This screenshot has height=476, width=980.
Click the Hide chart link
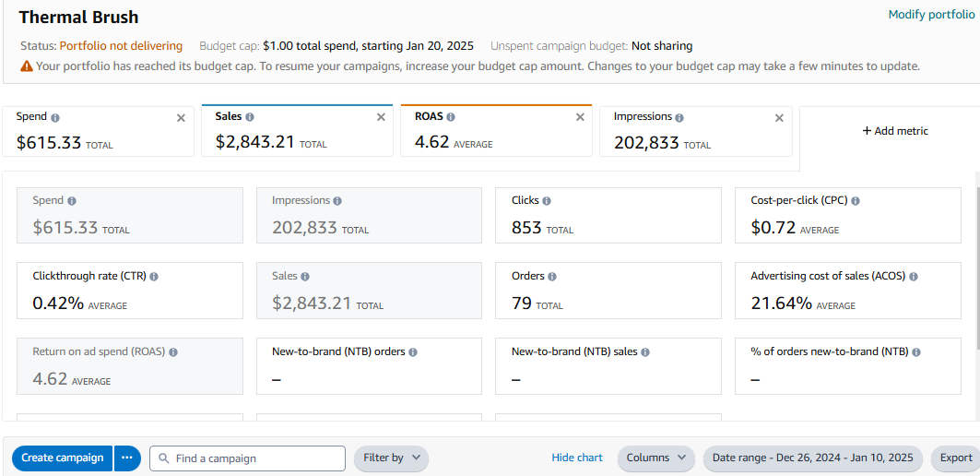point(577,458)
